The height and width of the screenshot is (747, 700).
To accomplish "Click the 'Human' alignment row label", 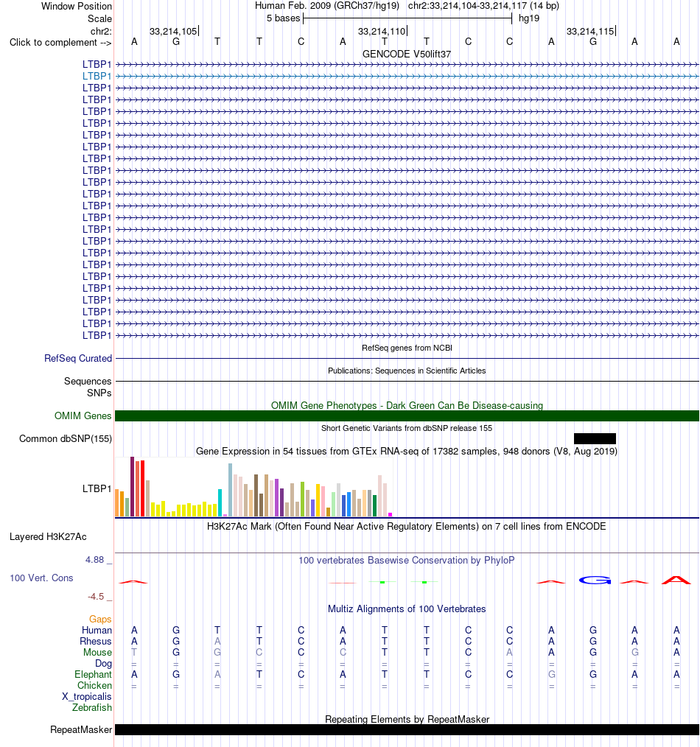I will 97,631.
